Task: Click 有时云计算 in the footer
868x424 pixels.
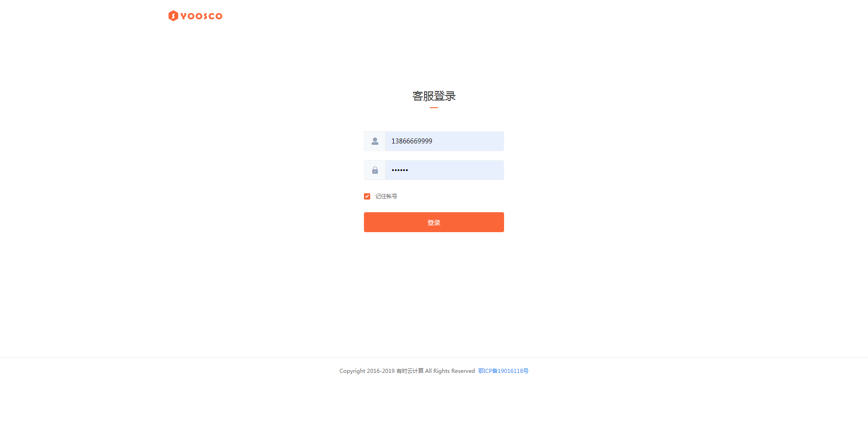Action: 410,371
